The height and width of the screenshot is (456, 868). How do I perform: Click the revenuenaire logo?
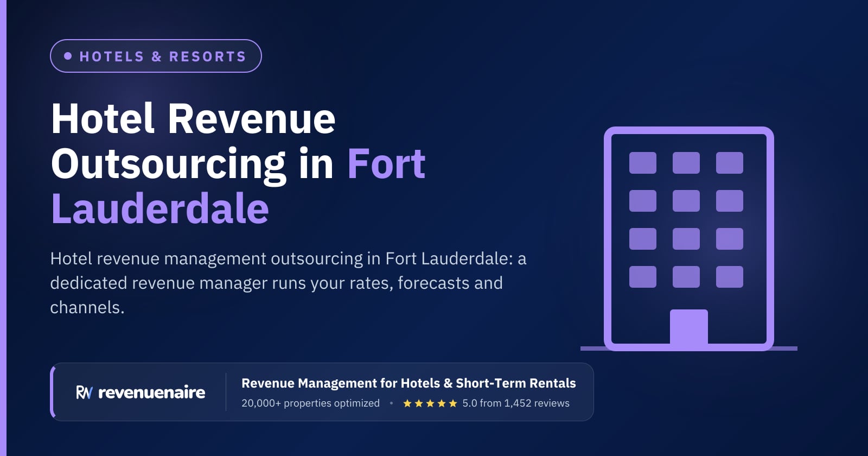point(141,392)
